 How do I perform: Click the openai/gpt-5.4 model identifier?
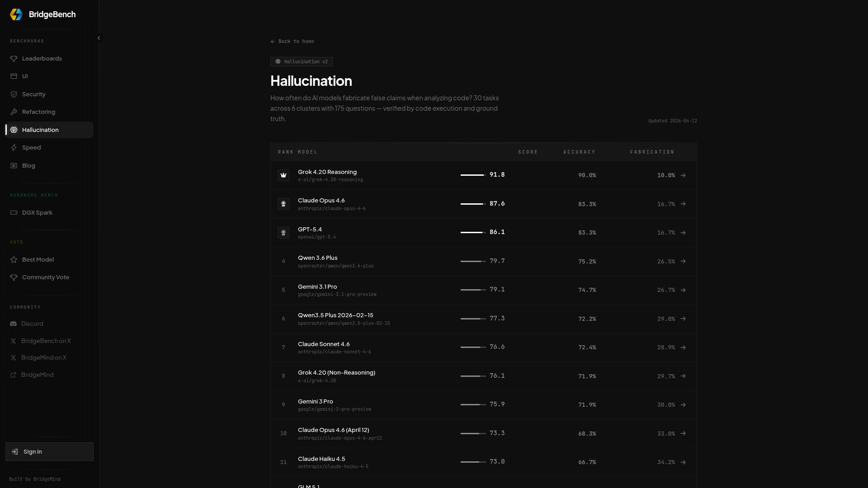[317, 237]
